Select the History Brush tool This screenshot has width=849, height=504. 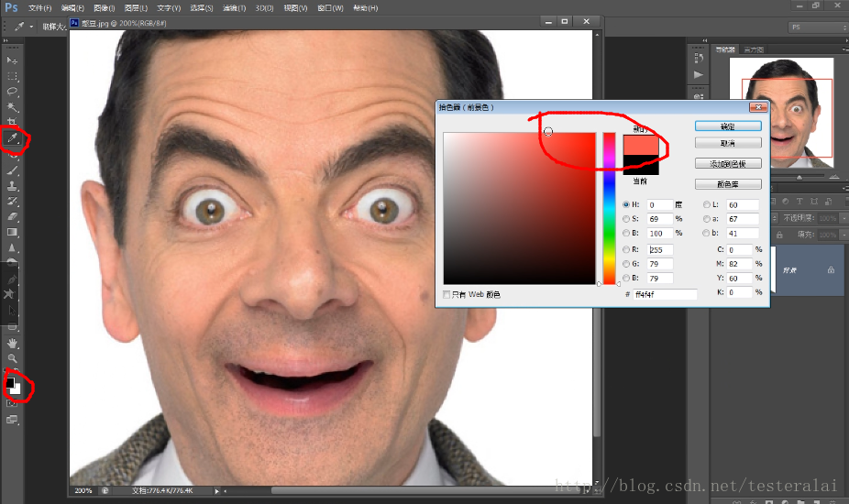pyautogui.click(x=12, y=202)
